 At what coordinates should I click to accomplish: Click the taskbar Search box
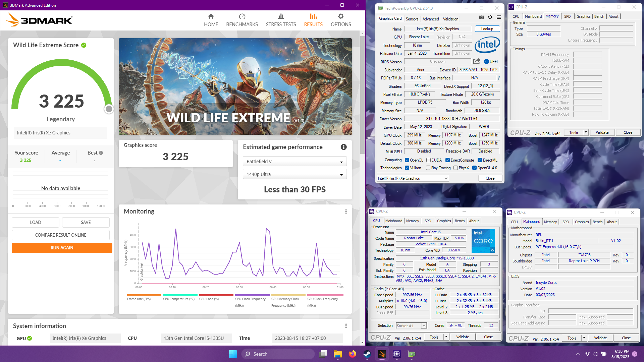pyautogui.click(x=278, y=354)
